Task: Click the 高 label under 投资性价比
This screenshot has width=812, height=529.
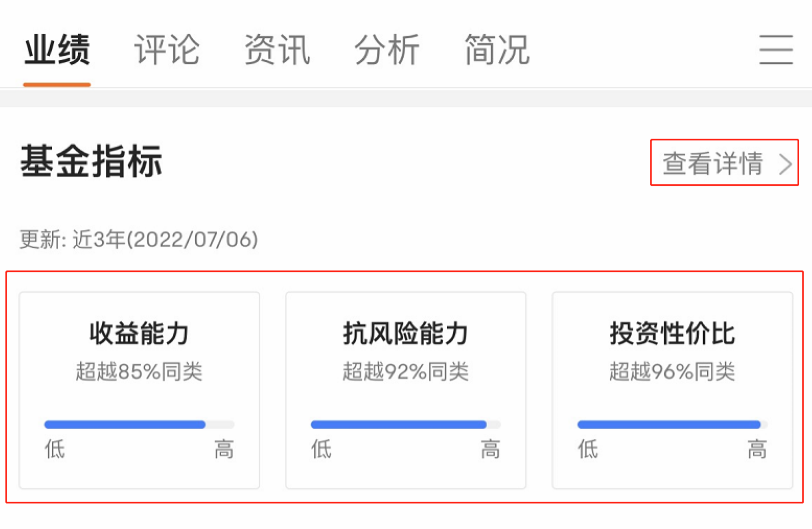Action: point(757,449)
